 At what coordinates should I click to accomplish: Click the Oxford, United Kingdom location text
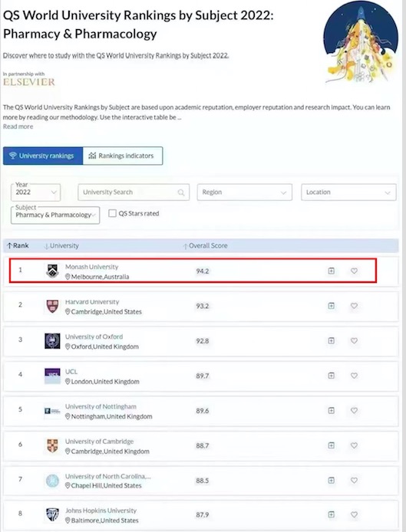102,346
